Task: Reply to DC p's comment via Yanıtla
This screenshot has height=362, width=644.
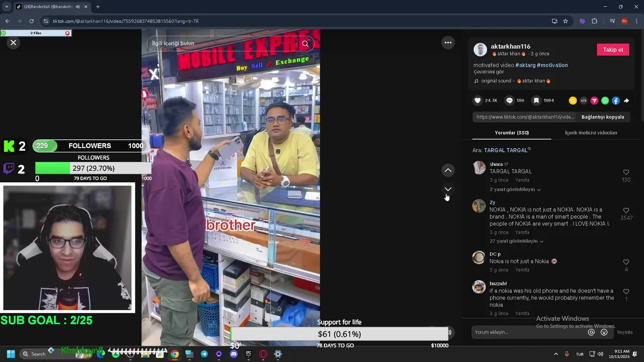Action: tap(522, 270)
